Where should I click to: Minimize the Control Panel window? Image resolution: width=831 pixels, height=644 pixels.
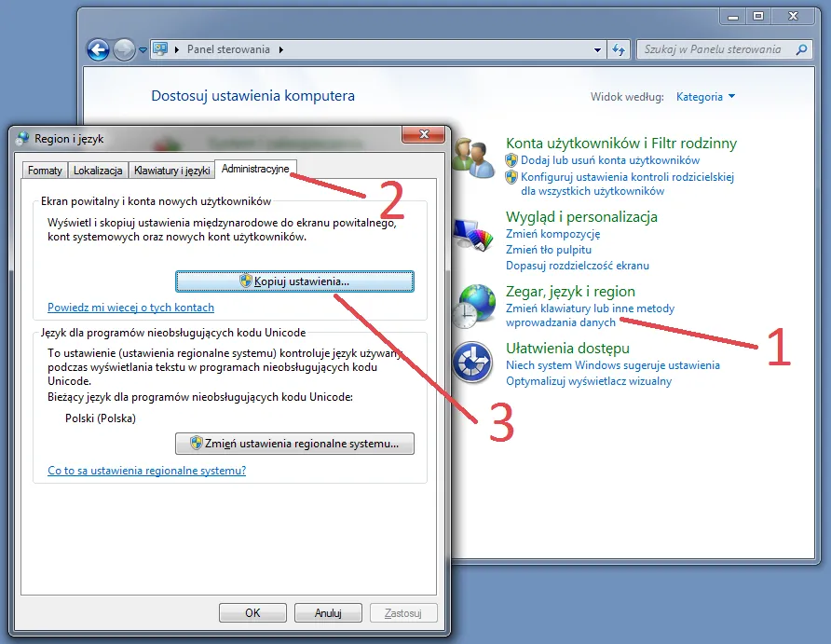733,17
